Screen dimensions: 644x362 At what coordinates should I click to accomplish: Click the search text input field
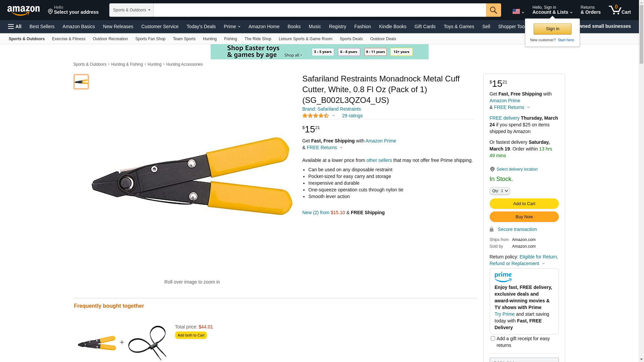(319, 10)
